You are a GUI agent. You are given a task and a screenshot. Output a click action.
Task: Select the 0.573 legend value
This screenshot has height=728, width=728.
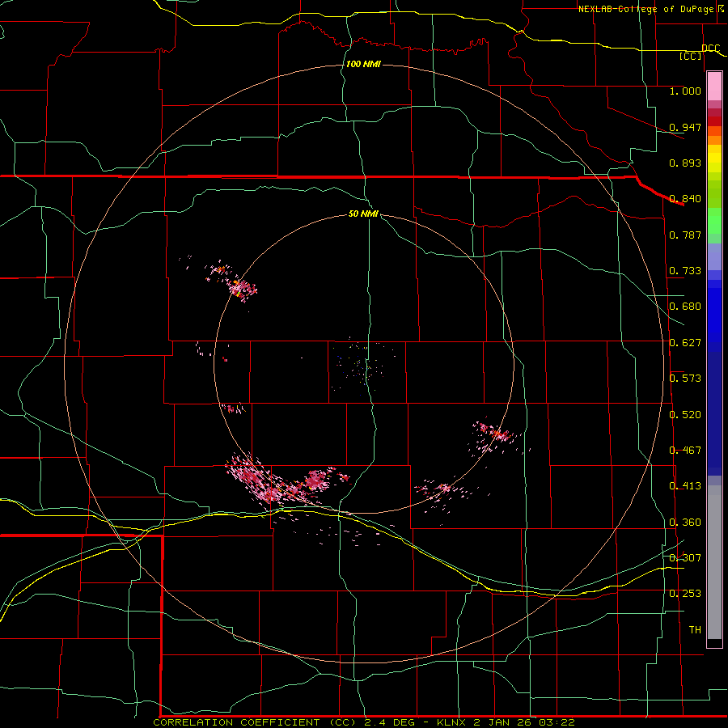click(x=685, y=379)
